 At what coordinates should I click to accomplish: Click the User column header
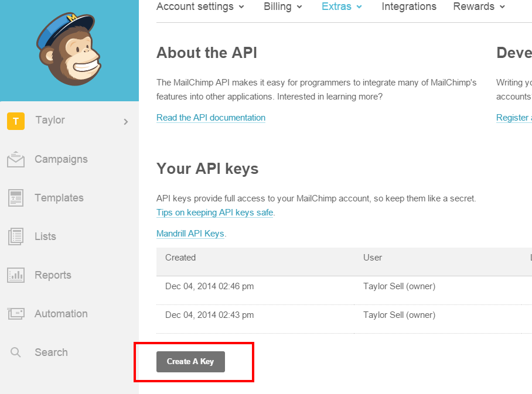(373, 258)
